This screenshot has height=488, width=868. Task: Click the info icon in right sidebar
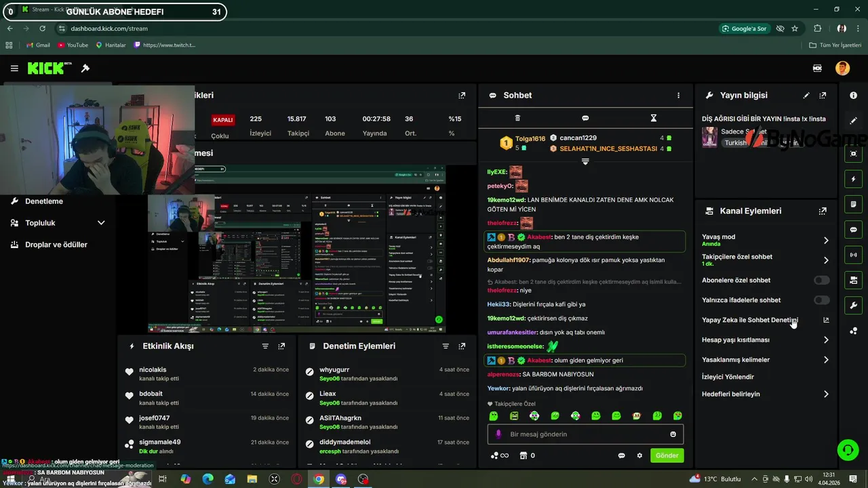pyautogui.click(x=853, y=96)
